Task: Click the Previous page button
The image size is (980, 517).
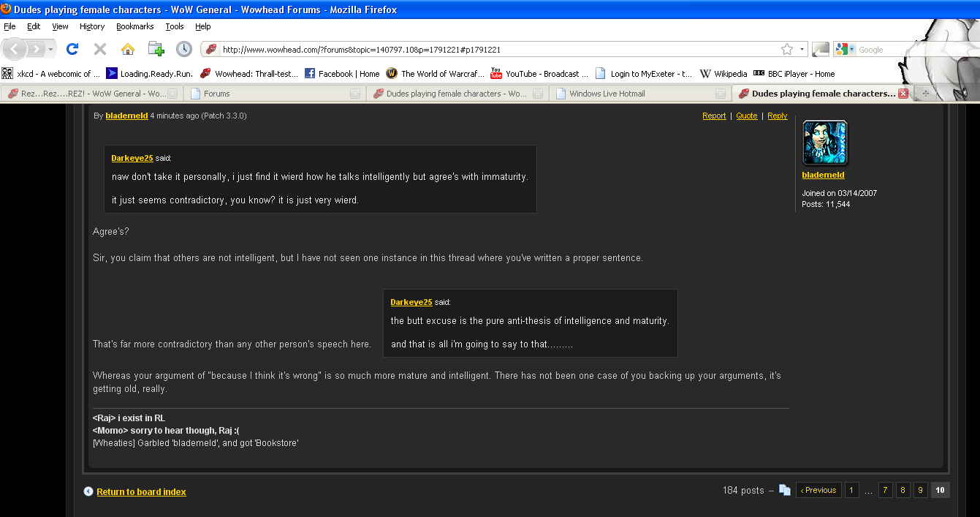Action: coord(818,491)
